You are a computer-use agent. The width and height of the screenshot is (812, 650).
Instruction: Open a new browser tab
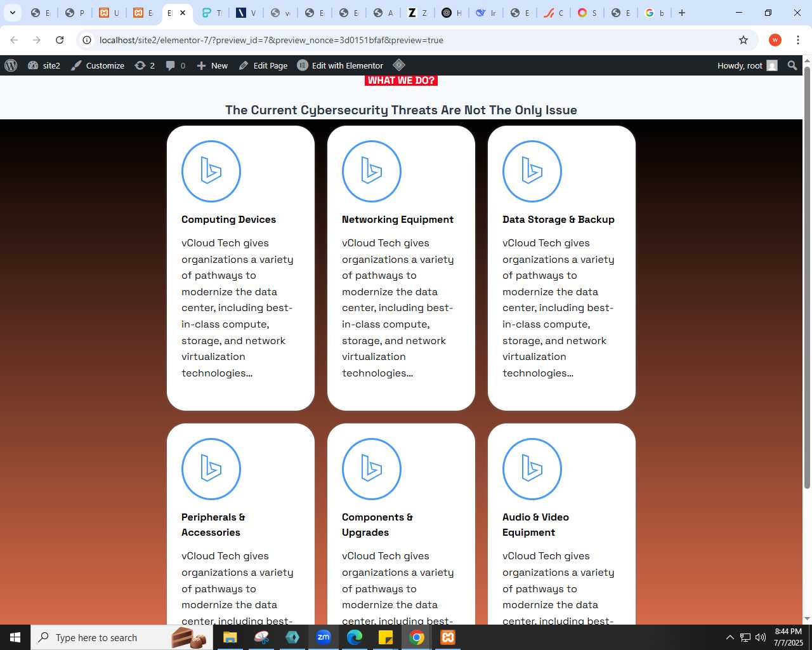pos(682,13)
